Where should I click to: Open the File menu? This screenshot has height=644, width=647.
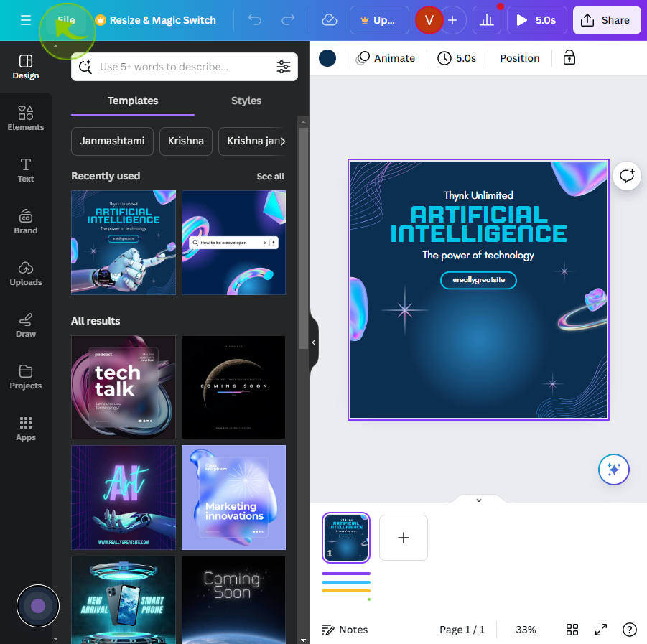click(x=67, y=20)
